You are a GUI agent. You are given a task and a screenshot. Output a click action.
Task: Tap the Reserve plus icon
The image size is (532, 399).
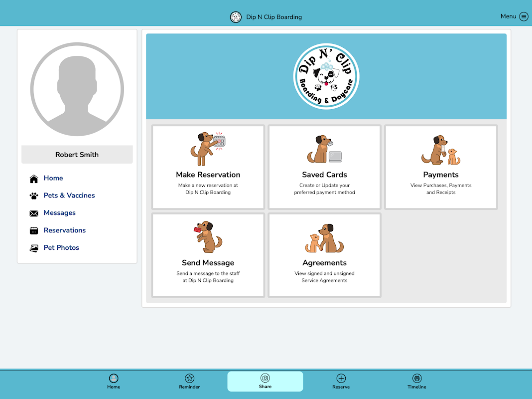click(x=341, y=378)
